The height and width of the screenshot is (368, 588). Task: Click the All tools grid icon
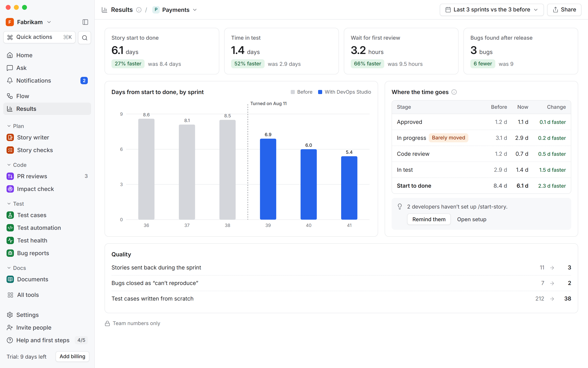click(x=10, y=295)
